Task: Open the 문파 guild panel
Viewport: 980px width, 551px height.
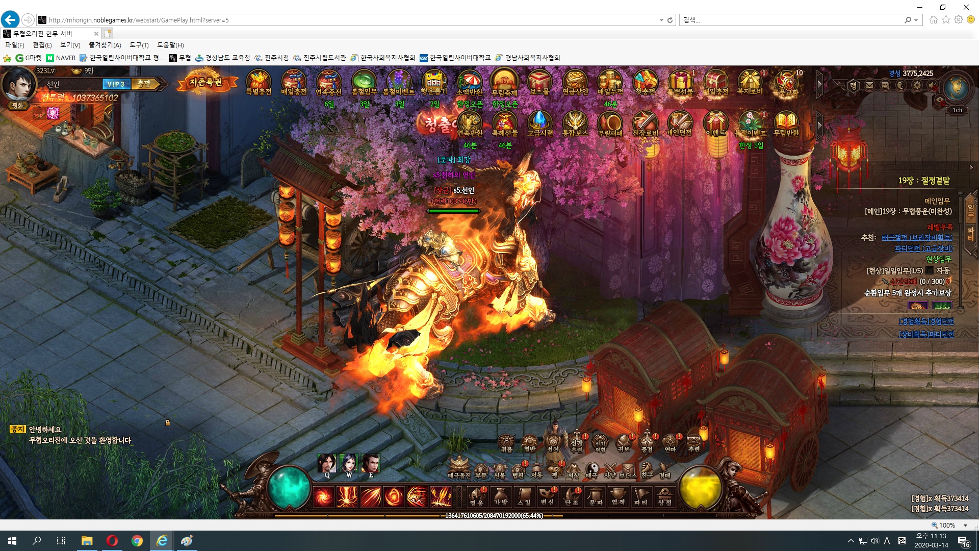Action: [x=596, y=496]
